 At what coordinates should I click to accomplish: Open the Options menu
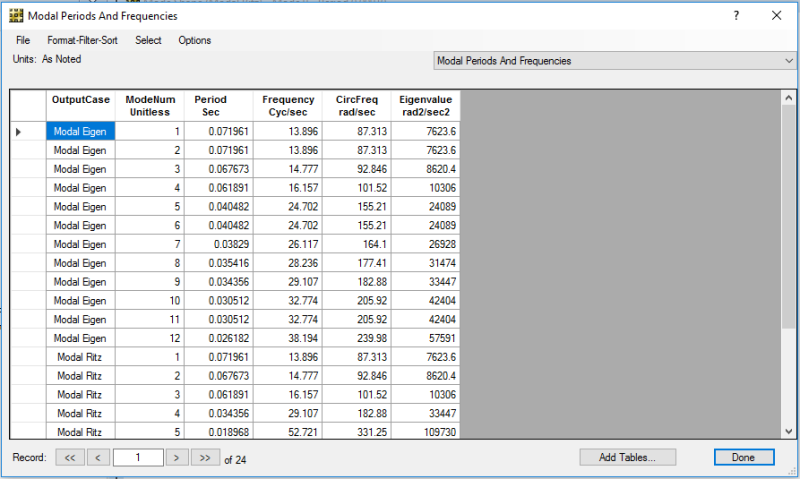pyautogui.click(x=194, y=40)
